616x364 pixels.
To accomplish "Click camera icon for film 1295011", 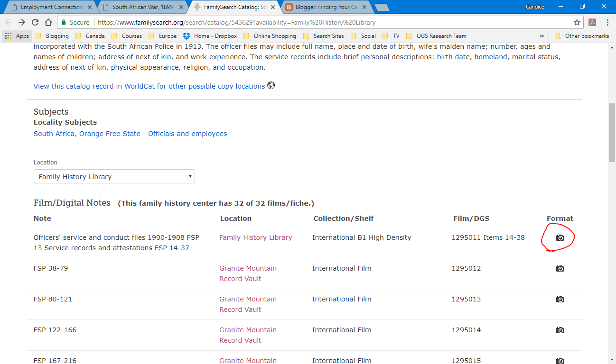I will pyautogui.click(x=560, y=237).
